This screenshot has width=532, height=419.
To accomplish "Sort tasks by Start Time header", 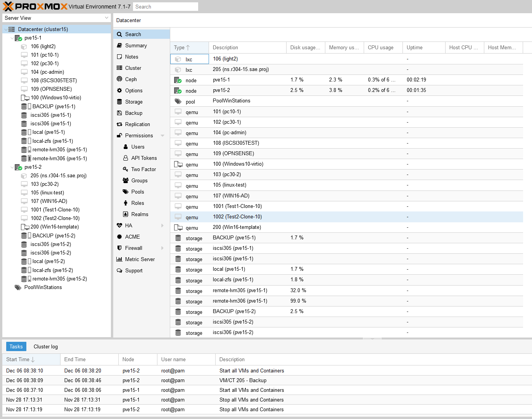I will [31, 359].
